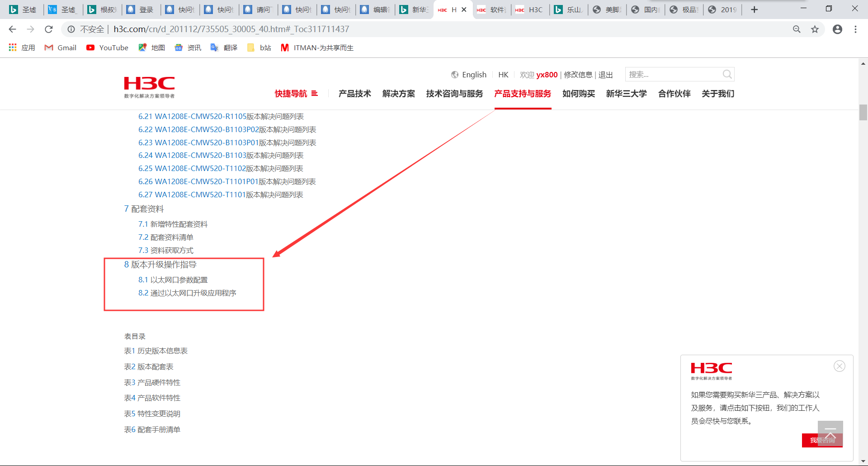Open 表1 历史版本信息表 link
Image resolution: width=868 pixels, height=466 pixels.
pyautogui.click(x=156, y=351)
